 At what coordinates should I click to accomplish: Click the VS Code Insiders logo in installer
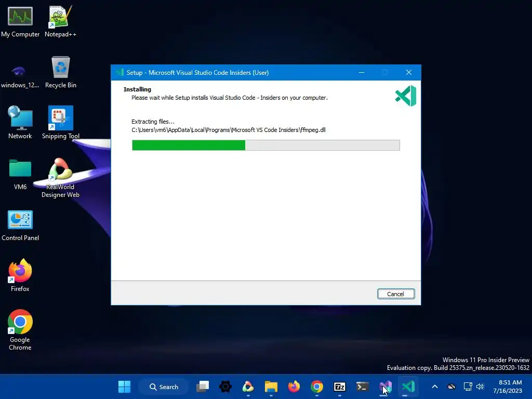405,96
